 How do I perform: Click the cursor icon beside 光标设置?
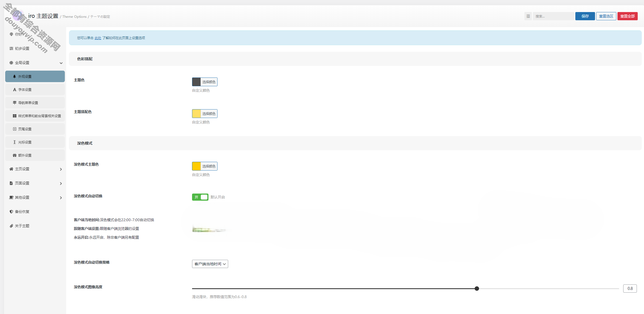(14, 142)
